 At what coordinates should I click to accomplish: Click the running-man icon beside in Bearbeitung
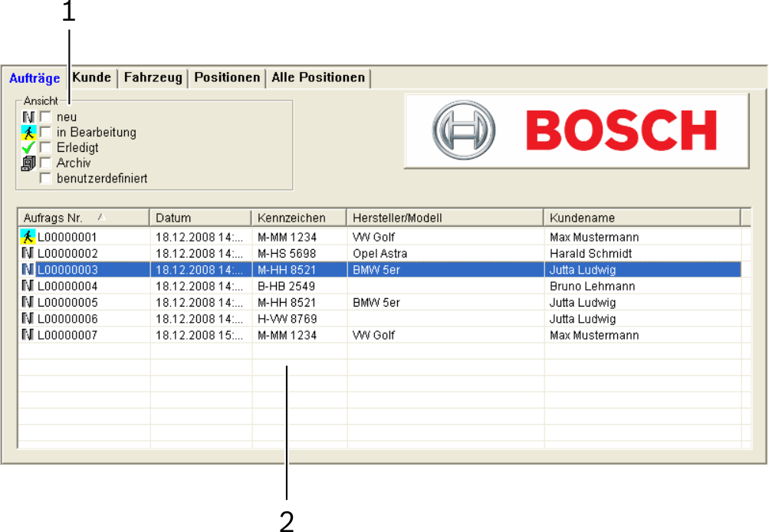(x=28, y=132)
